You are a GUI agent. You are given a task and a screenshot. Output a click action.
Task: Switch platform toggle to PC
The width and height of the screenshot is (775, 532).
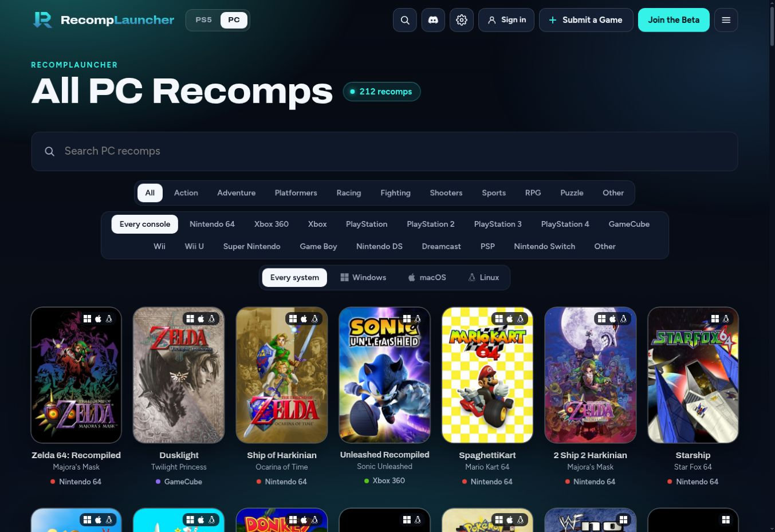[x=234, y=20]
